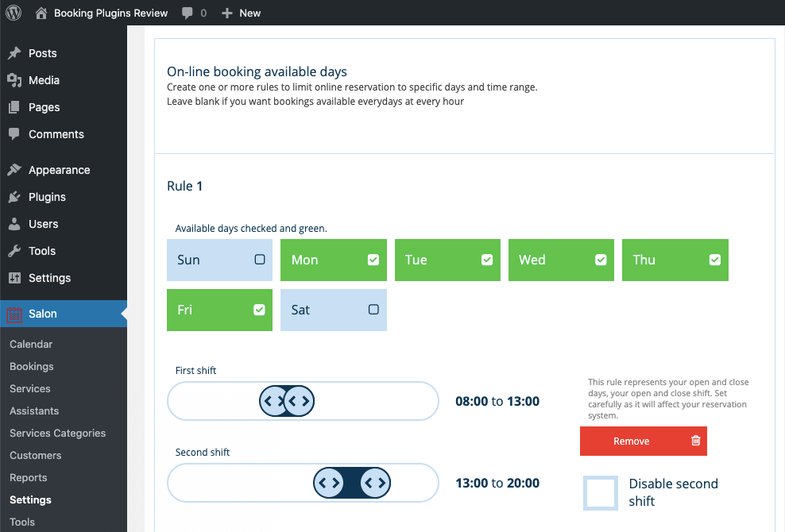Click the Second shift label
Screen dimensions: 785x532
point(203,452)
